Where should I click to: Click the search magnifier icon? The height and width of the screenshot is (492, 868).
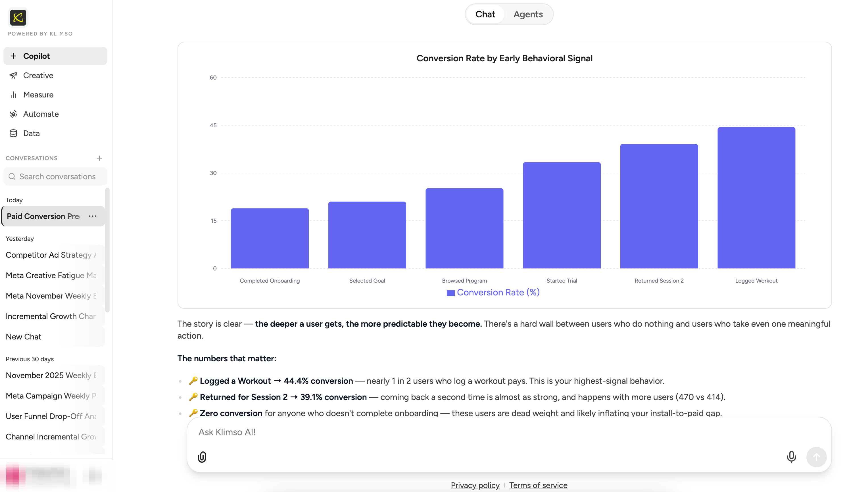tap(12, 176)
